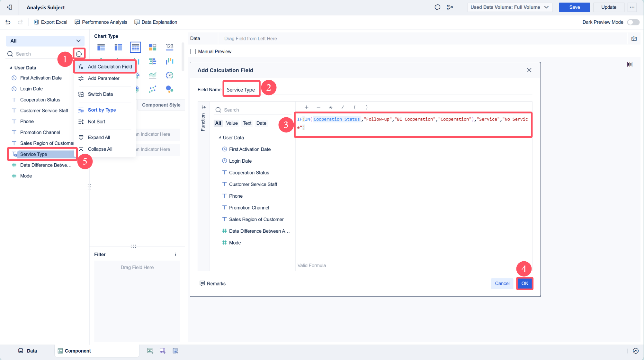
Task: Click the Field Name input showing Service Type
Action: (241, 89)
